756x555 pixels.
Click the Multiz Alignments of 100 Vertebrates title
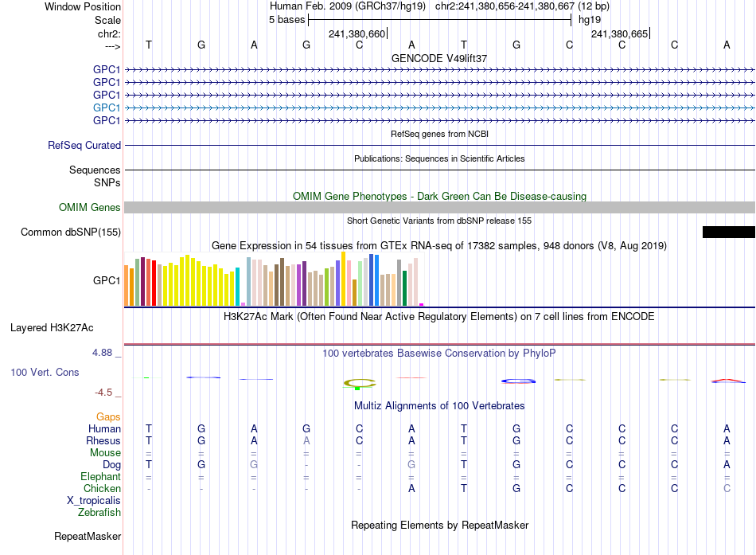tap(439, 406)
